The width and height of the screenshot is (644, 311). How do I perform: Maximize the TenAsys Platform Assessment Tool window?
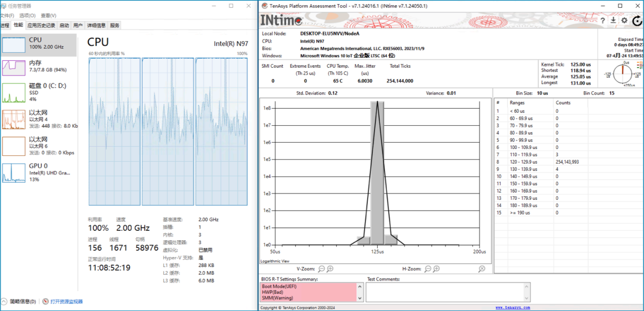620,6
